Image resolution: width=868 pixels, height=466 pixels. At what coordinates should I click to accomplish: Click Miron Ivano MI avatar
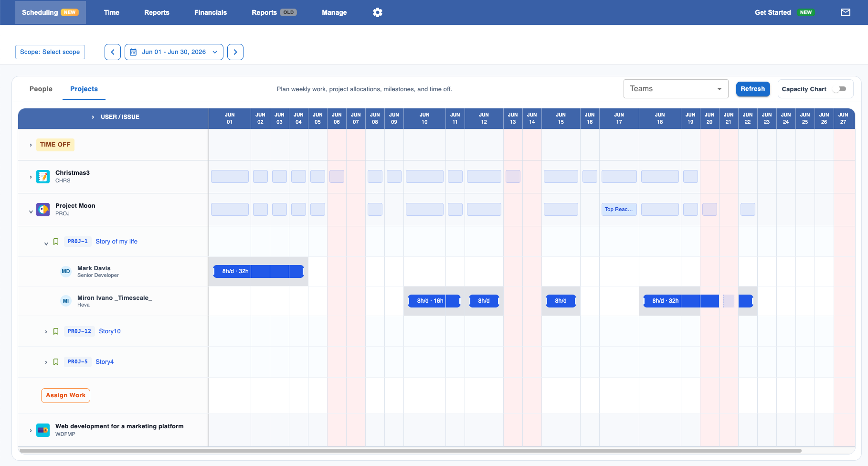(66, 301)
